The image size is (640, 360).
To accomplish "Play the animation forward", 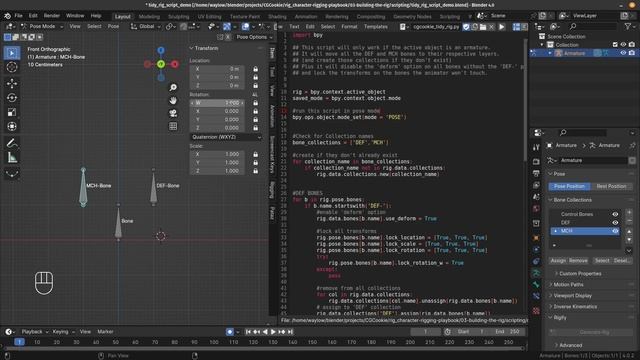I will pyautogui.click(x=273, y=332).
